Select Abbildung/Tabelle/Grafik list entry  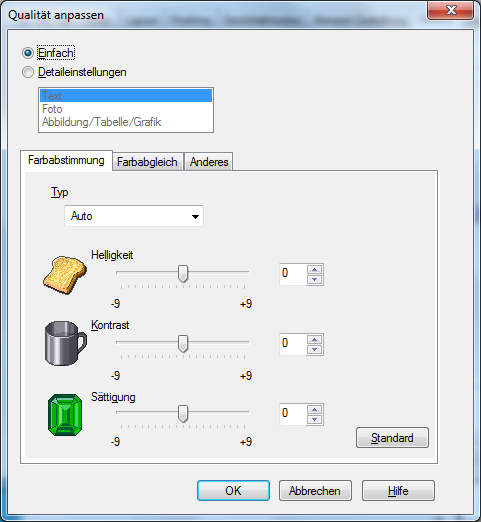click(x=126, y=122)
